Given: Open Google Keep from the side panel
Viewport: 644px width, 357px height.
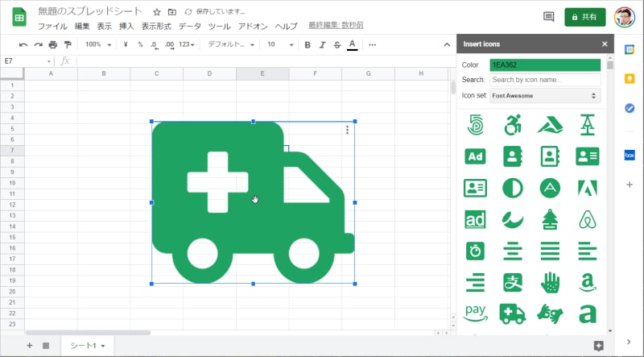Looking at the screenshot, I should pyautogui.click(x=630, y=79).
